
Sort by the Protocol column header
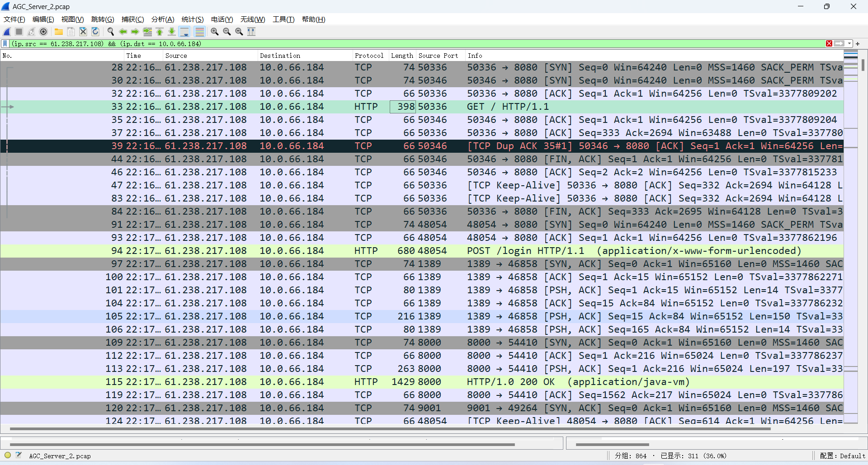coord(371,56)
